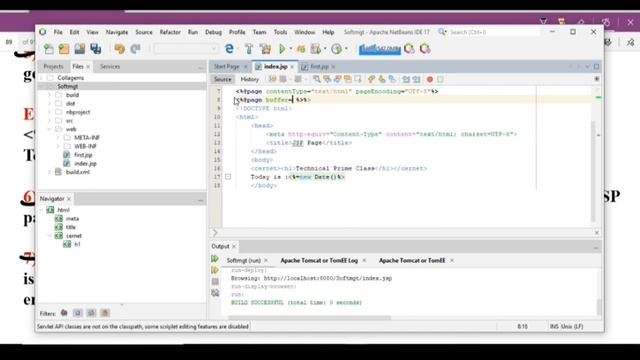Select build.xml in the Files tree
Viewport: 640px width, 360px height.
click(x=78, y=172)
